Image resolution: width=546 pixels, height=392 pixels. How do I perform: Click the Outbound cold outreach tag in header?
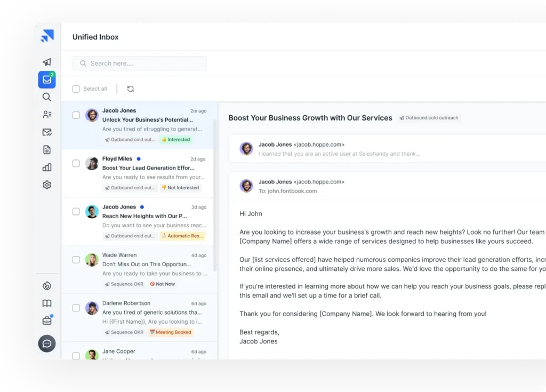pos(429,118)
